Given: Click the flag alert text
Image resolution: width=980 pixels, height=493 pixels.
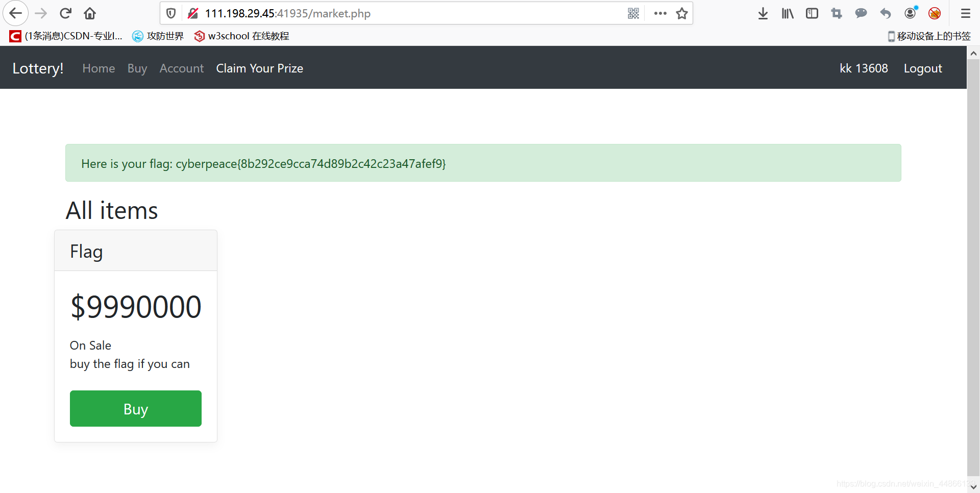Looking at the screenshot, I should (263, 163).
